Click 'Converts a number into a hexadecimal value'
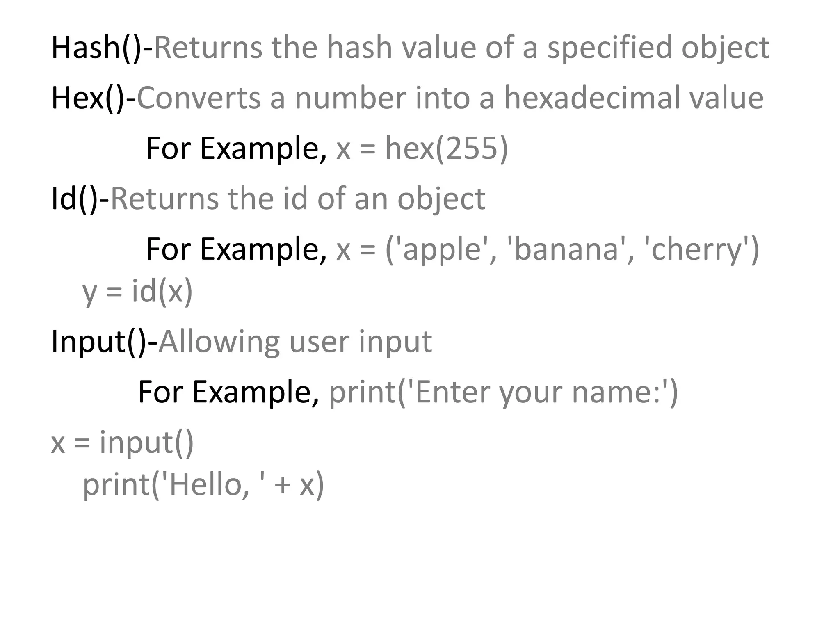This screenshot has width=840, height=630. [450, 98]
